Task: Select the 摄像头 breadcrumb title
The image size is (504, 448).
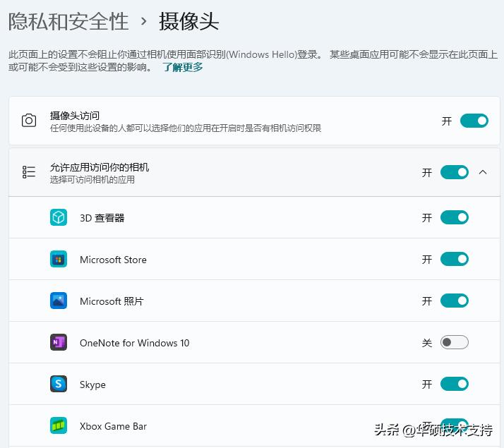Action: coord(189,22)
